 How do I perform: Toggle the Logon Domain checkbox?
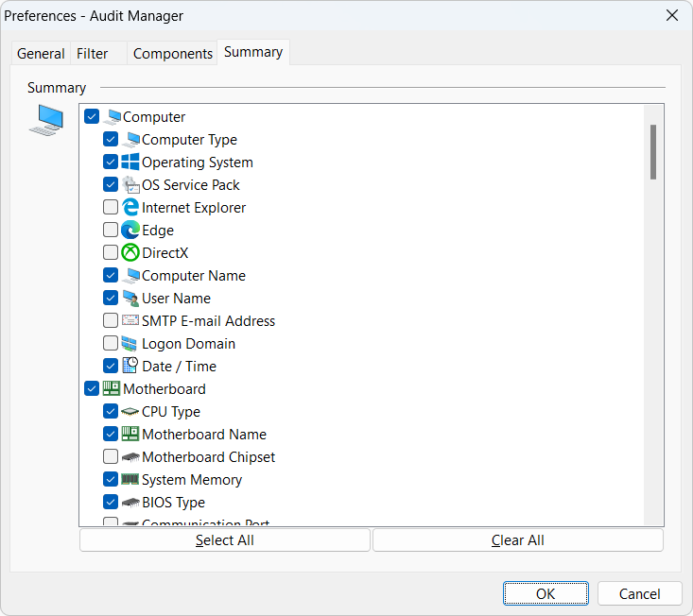[x=111, y=344]
